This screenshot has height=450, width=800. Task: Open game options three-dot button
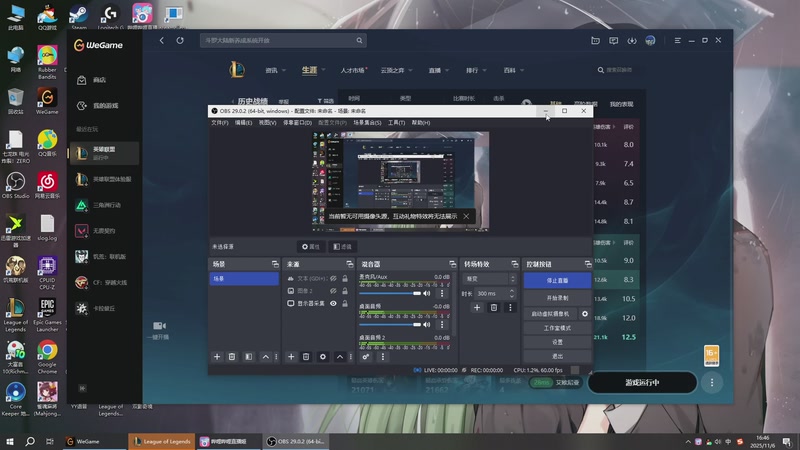712,383
